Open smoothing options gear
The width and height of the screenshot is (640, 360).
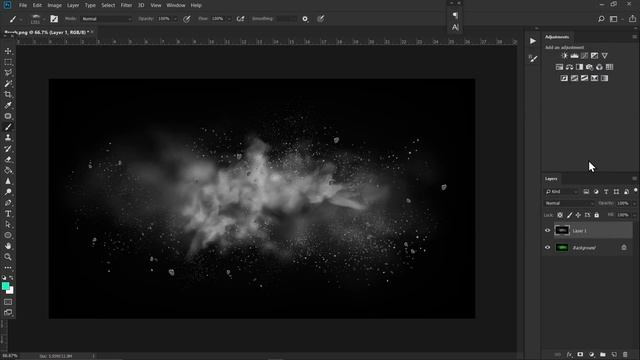[x=305, y=19]
